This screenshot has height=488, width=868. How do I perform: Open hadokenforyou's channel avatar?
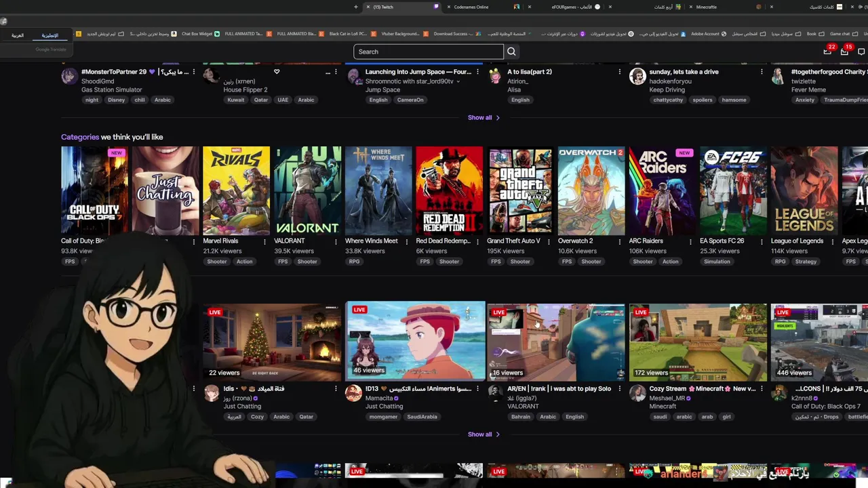tap(637, 76)
